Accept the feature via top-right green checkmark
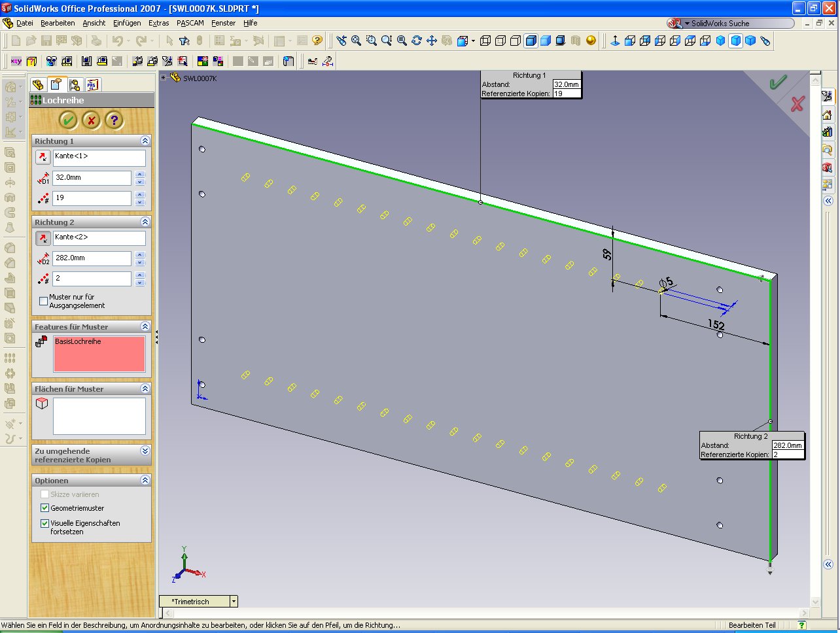The width and height of the screenshot is (840, 633). click(778, 82)
